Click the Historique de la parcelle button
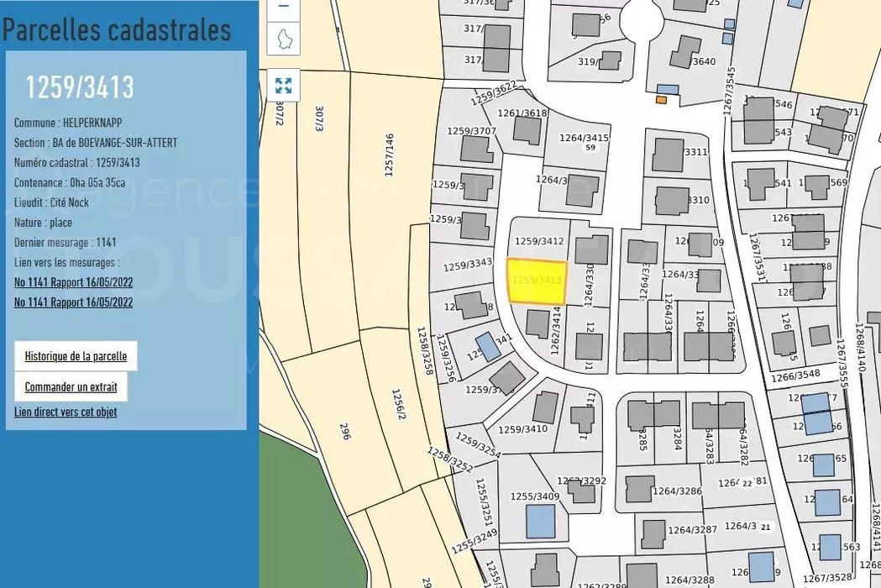881x588 pixels. point(76,356)
